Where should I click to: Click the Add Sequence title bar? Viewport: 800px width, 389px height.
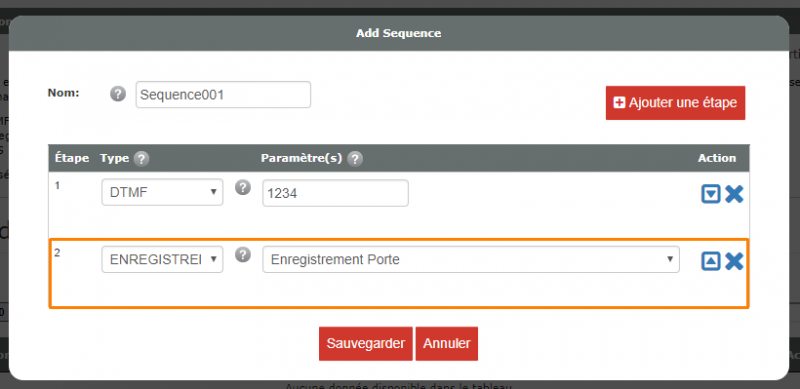398,33
